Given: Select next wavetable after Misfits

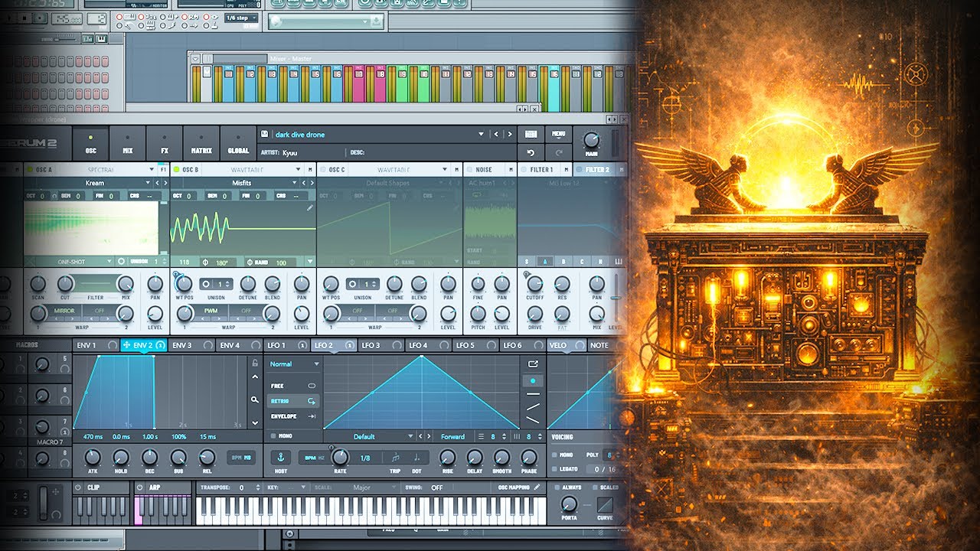Looking at the screenshot, I should pos(310,183).
